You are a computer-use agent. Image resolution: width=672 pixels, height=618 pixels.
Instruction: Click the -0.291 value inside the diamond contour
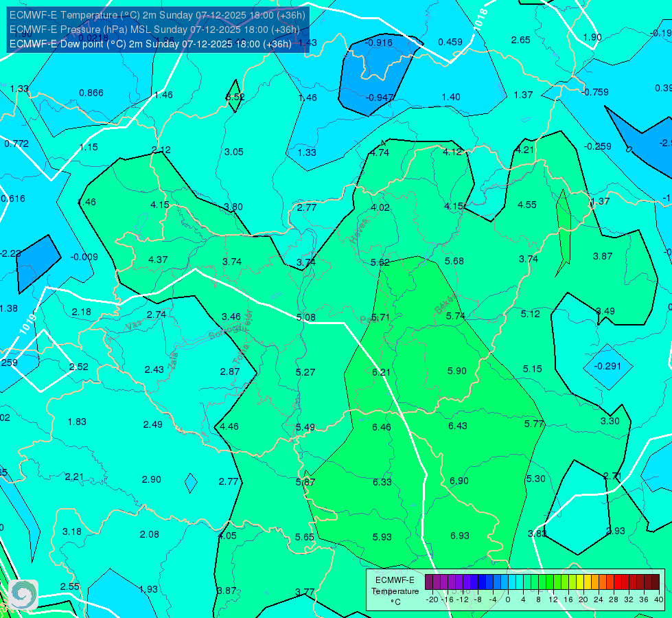(607, 366)
